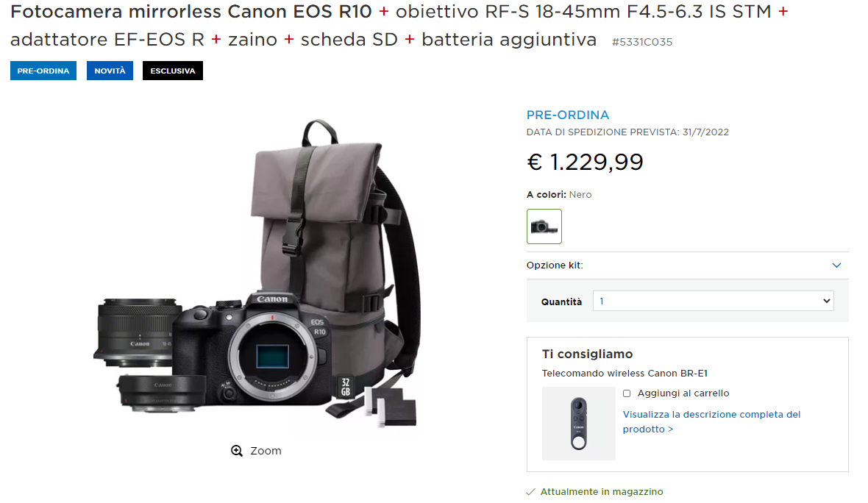
Task: Click Attualmente in magazzino status text
Action: click(602, 492)
